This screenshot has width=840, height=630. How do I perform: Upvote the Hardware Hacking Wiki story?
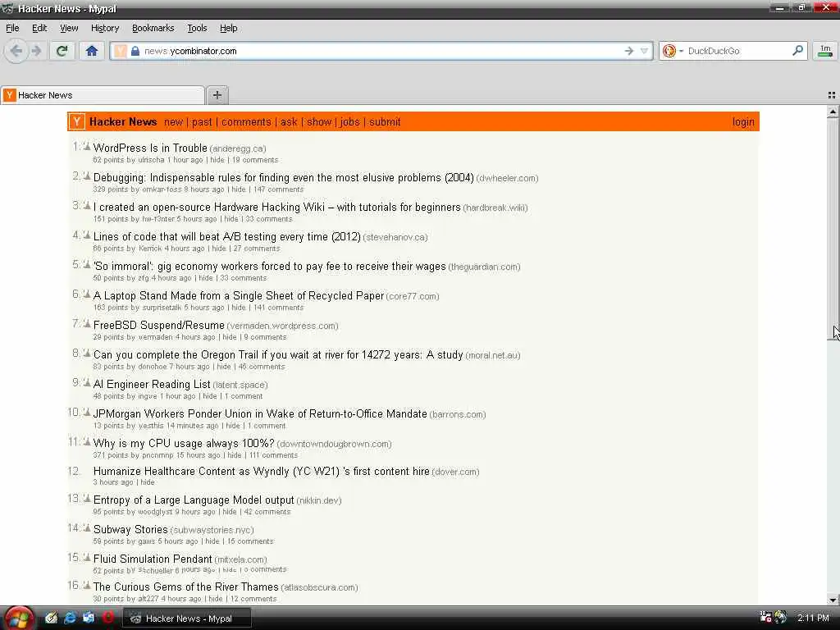coord(87,204)
